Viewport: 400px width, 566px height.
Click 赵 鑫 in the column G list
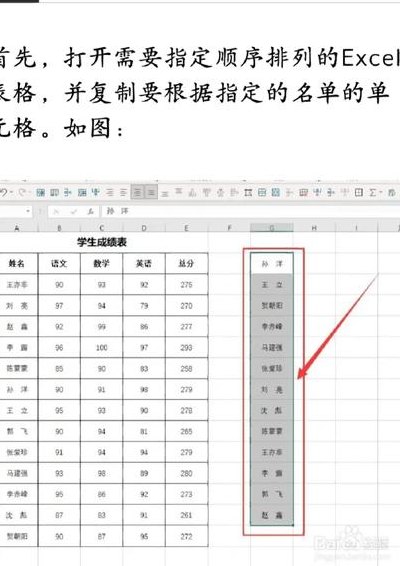272,515
